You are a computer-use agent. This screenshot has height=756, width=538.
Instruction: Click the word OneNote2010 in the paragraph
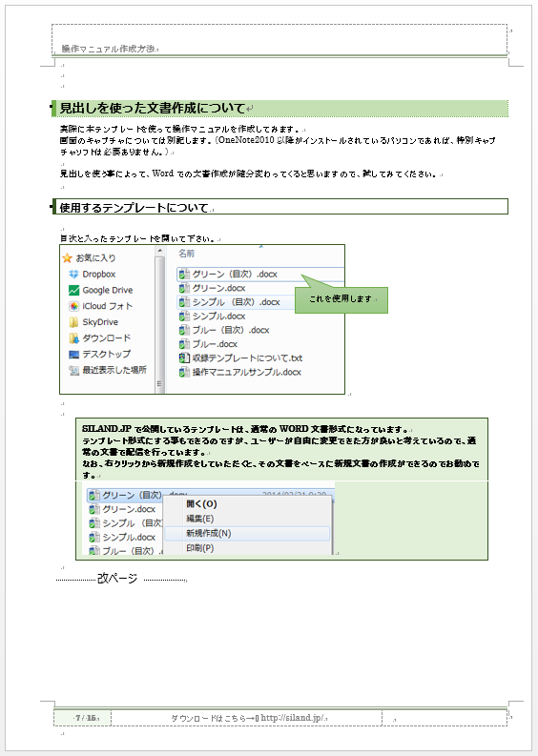[x=246, y=140]
